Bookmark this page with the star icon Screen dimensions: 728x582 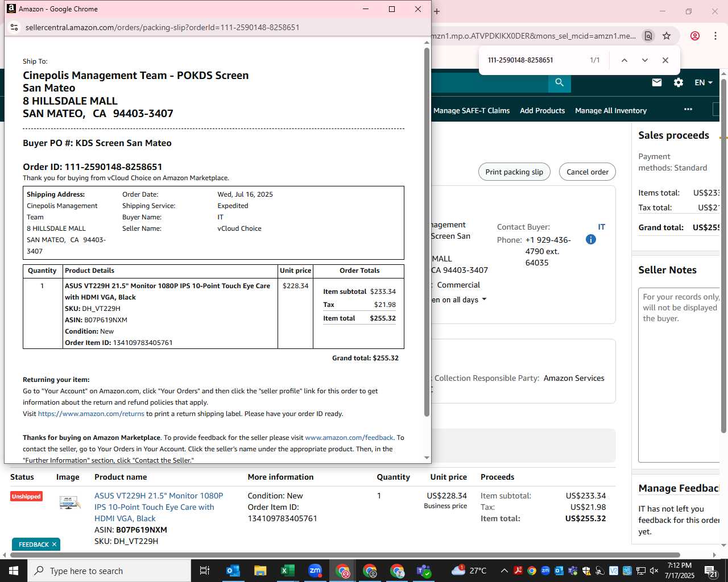tap(667, 36)
